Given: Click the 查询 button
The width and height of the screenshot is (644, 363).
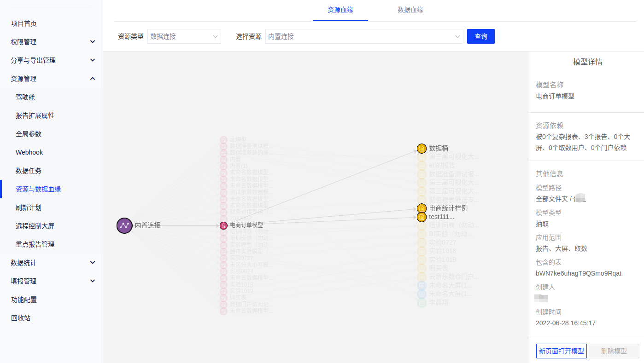Looking at the screenshot, I should click(480, 36).
